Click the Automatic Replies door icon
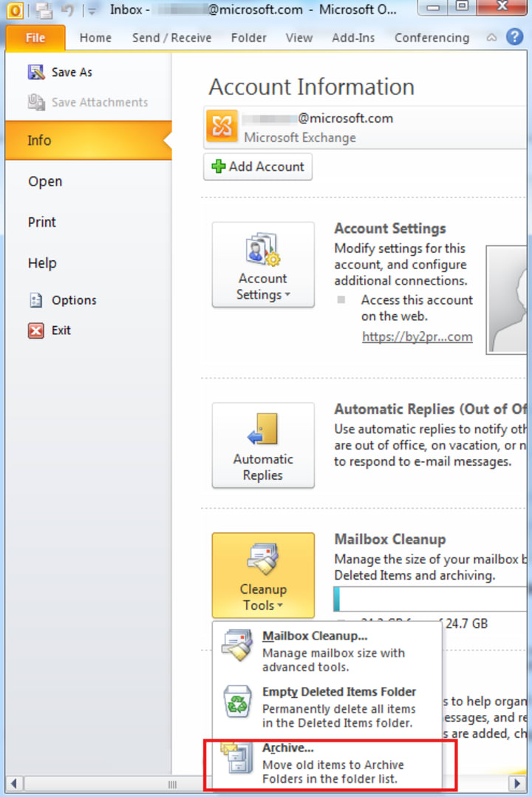Viewport: 532px width, 797px height. coord(263,429)
